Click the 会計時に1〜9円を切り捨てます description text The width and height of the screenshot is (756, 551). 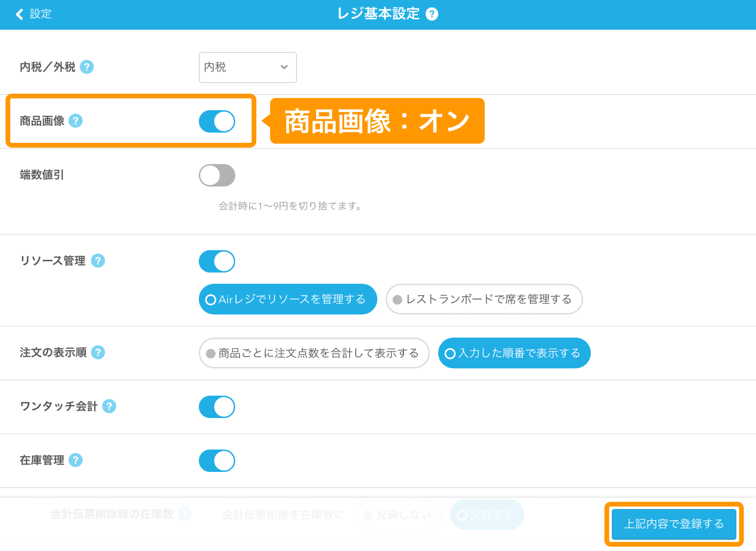(291, 206)
